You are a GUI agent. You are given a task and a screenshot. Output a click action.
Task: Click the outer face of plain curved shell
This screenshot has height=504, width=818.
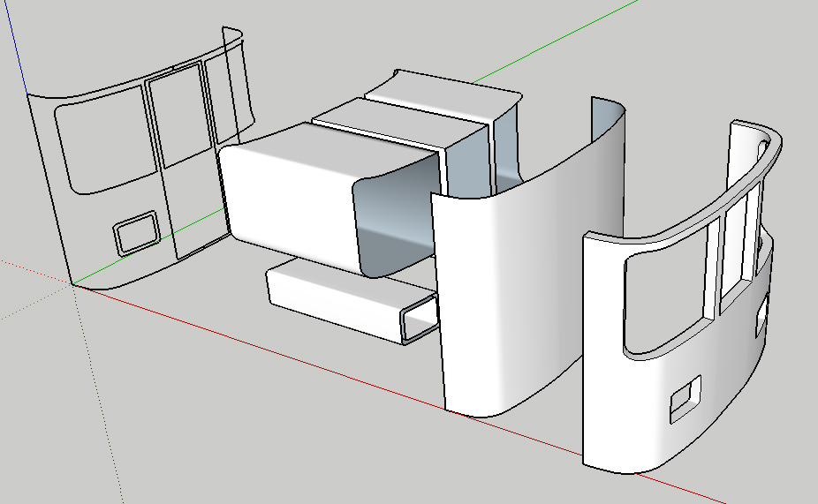tap(512, 291)
